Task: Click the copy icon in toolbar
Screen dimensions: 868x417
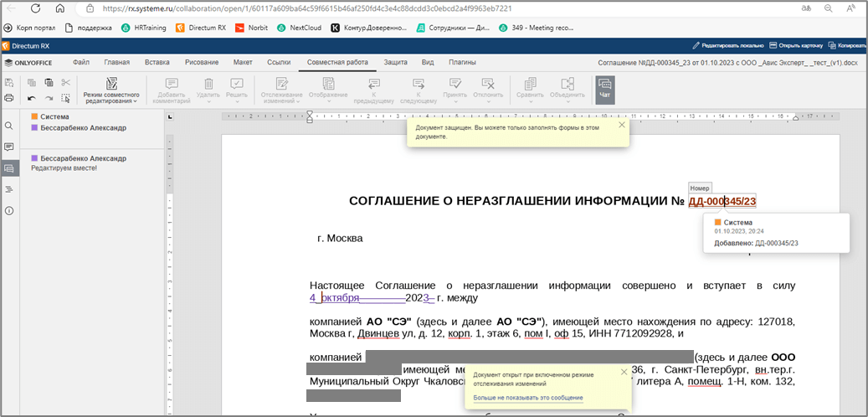Action: tap(32, 83)
